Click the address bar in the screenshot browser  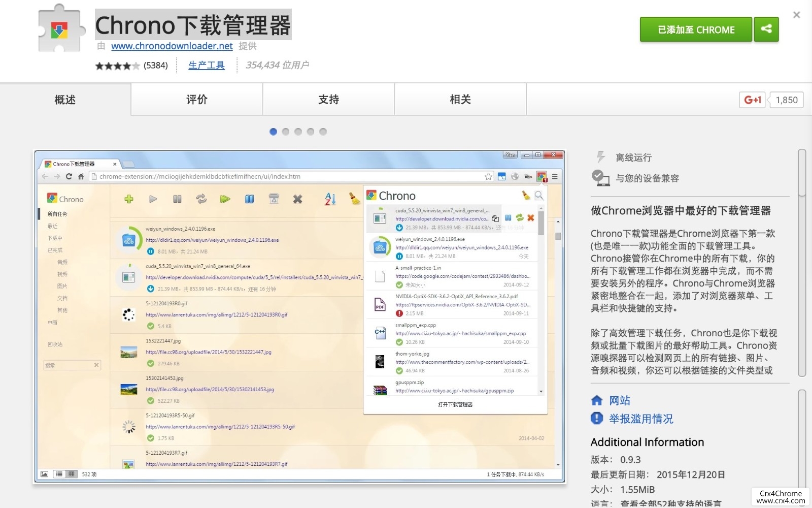[291, 176]
